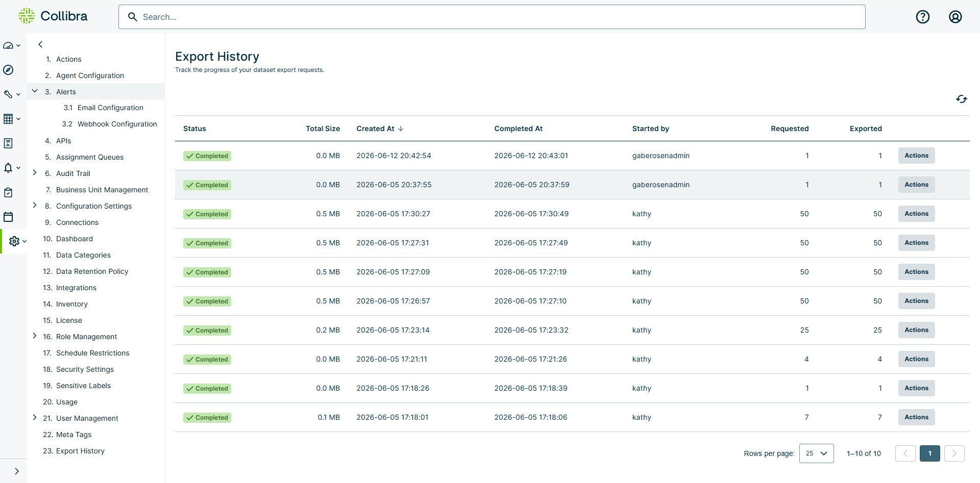This screenshot has width=980, height=483.
Task: Sort by Completed At column header
Action: click(x=518, y=129)
